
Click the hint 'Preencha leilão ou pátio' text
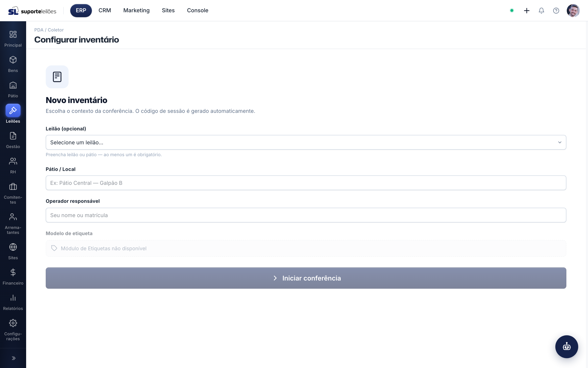pos(104,155)
